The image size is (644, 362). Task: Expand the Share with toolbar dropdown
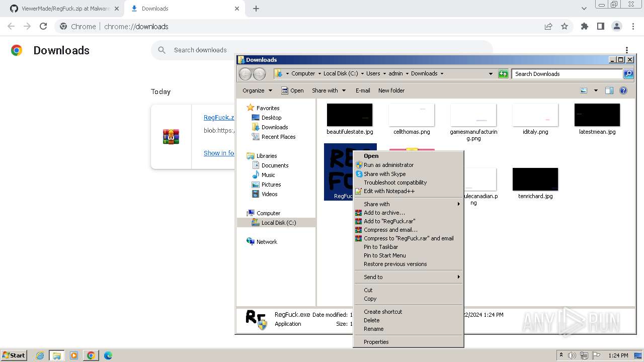(x=329, y=90)
